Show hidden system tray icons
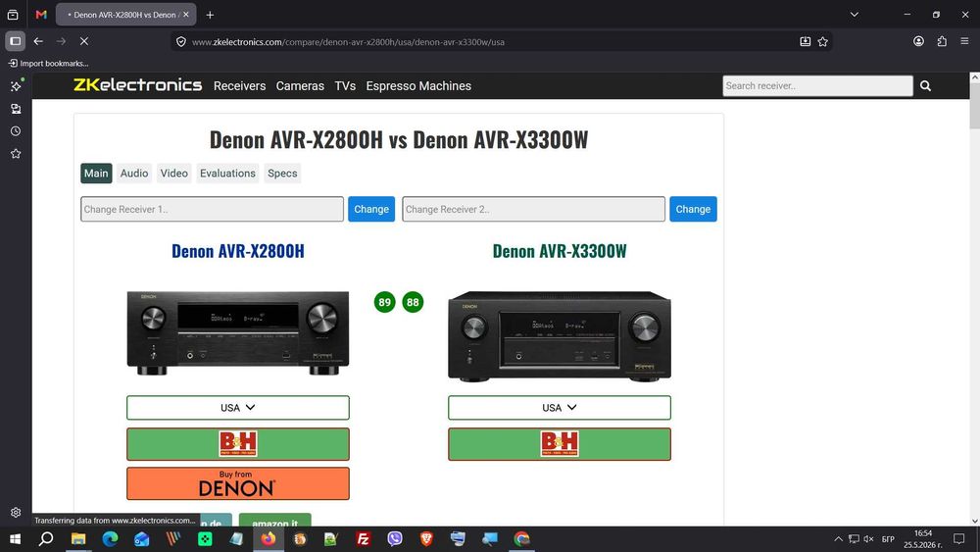The image size is (980, 552). click(x=838, y=539)
